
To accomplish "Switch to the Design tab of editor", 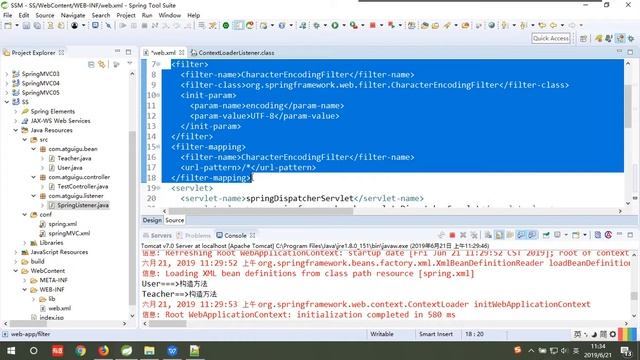I will [x=152, y=220].
